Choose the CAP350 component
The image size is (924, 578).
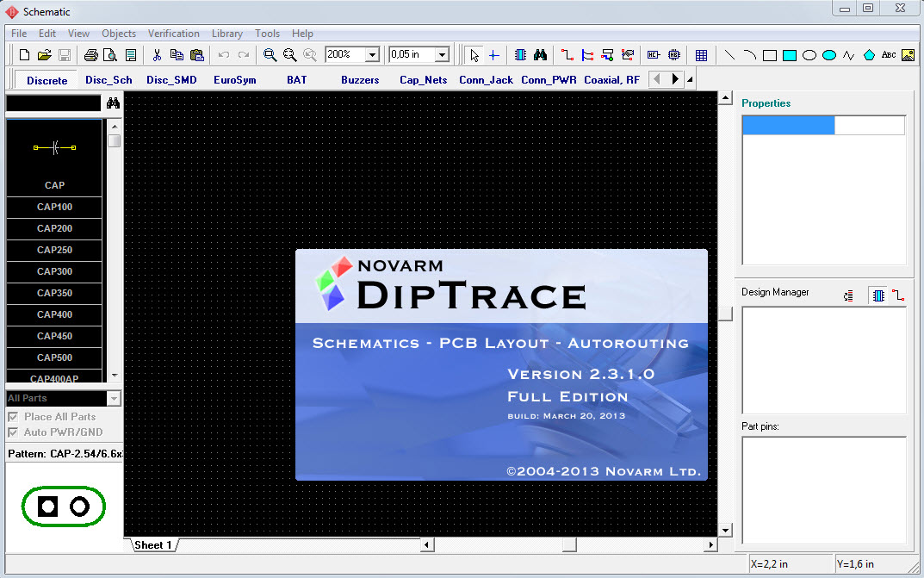(54, 293)
